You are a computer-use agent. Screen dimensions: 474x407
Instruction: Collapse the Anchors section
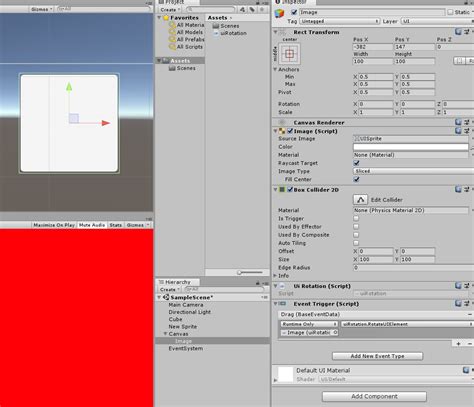[x=275, y=69]
